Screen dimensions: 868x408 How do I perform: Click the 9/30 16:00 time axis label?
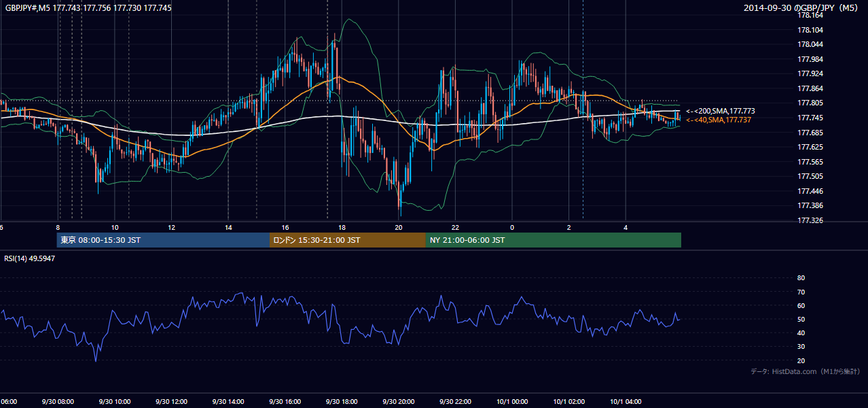coord(285,402)
